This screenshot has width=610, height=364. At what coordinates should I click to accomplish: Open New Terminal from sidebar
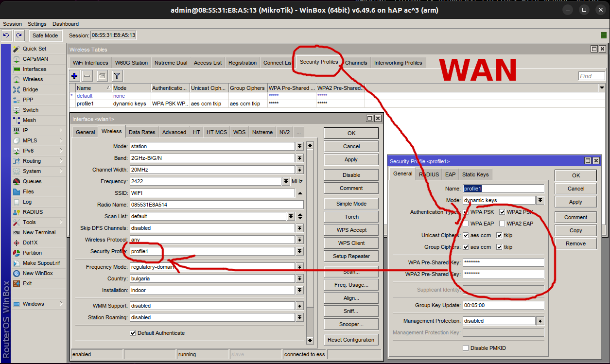pyautogui.click(x=39, y=232)
